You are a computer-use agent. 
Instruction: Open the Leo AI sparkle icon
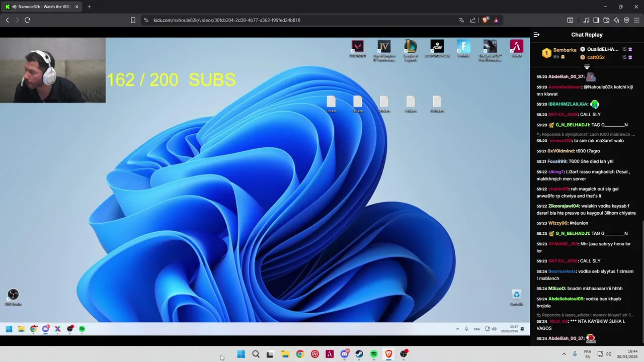pyautogui.click(x=616, y=20)
